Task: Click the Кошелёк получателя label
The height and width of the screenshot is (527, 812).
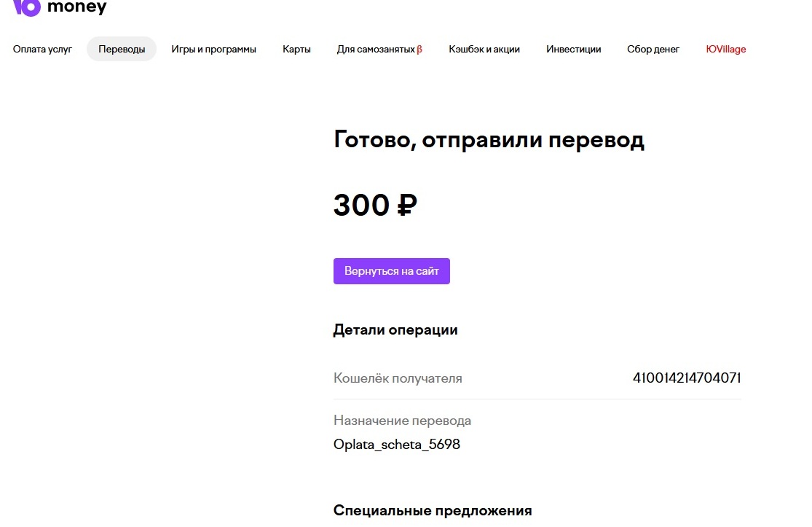Action: pos(398,378)
